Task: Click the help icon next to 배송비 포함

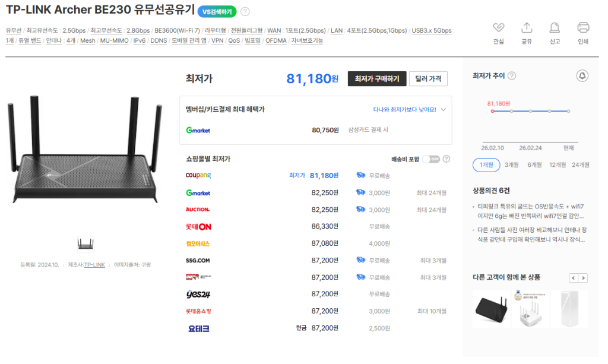Action: pos(446,159)
